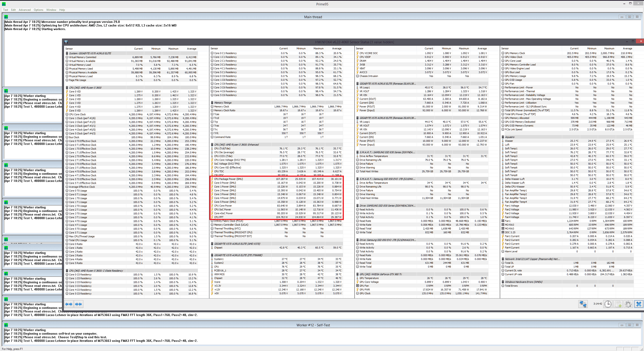Select the CPU SoC Power row
644x351 pixels.
click(276, 209)
